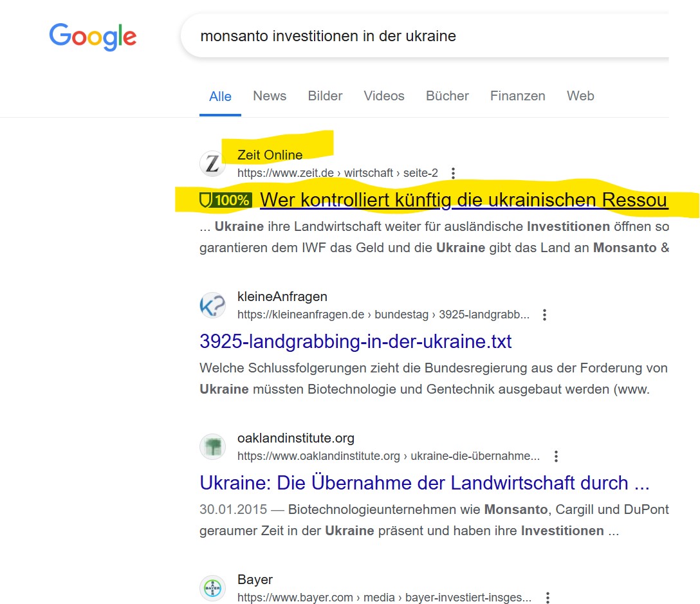Click the kleineAnfragen site name

click(282, 297)
